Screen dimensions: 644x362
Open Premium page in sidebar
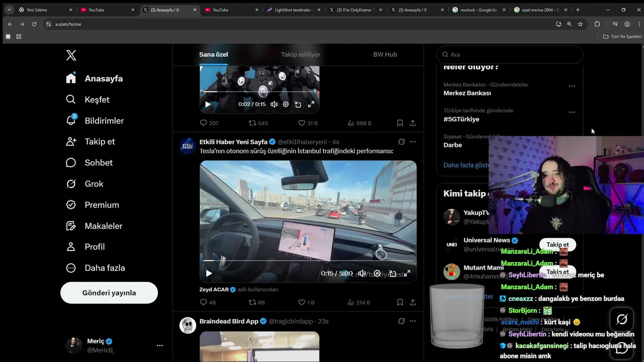93,205
